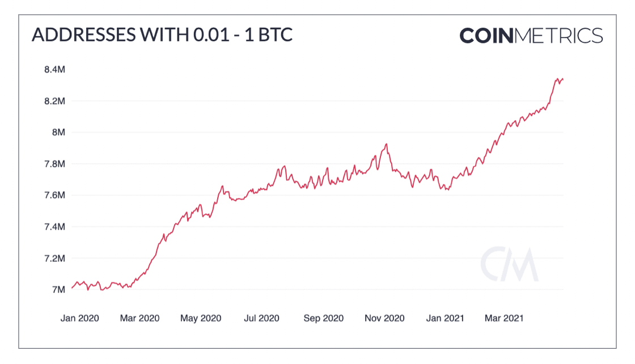Click the Jan 2020 x-axis label
This screenshot has height=364, width=635.
click(x=79, y=318)
